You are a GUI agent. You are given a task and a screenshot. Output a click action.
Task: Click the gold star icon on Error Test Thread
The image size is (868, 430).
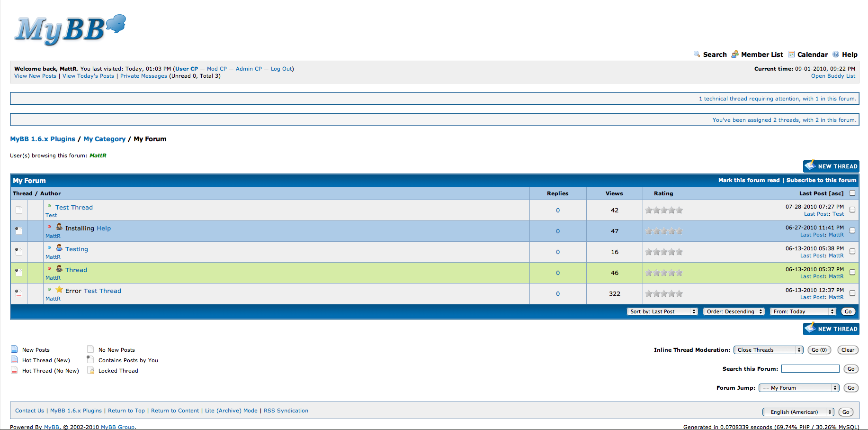[x=59, y=290]
